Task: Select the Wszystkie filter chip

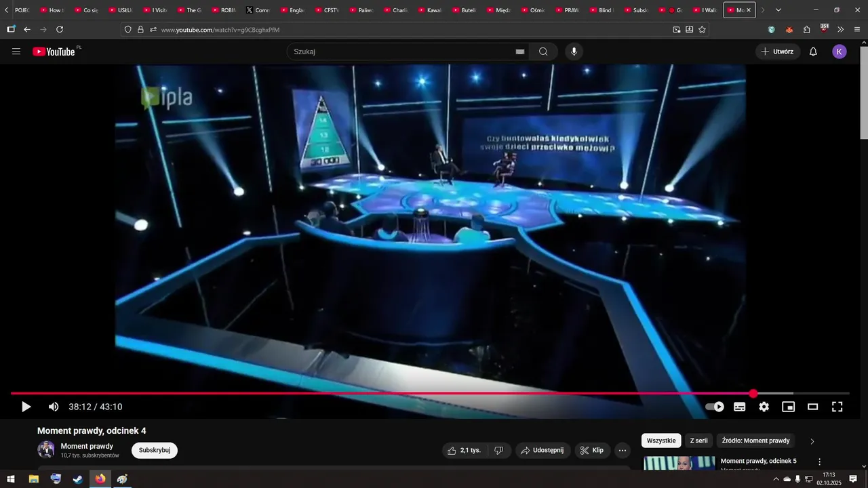Action: pyautogui.click(x=661, y=441)
